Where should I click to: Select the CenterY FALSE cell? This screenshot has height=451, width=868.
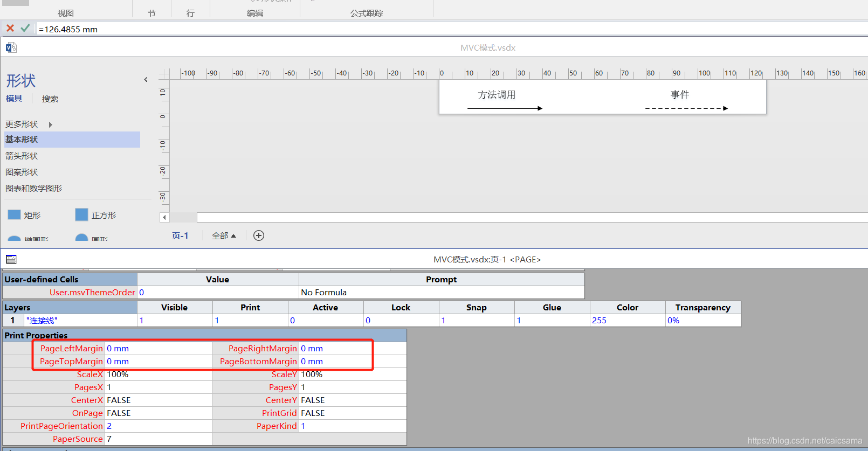click(353, 400)
